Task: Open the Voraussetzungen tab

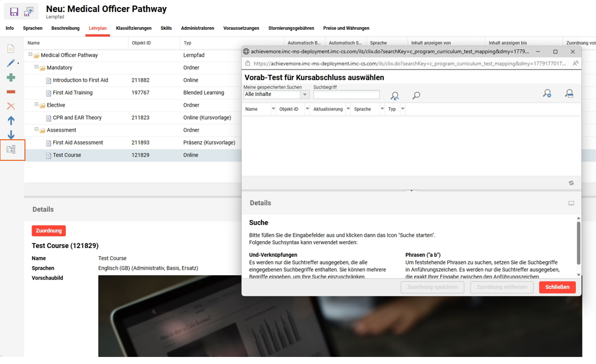Action: click(x=241, y=28)
